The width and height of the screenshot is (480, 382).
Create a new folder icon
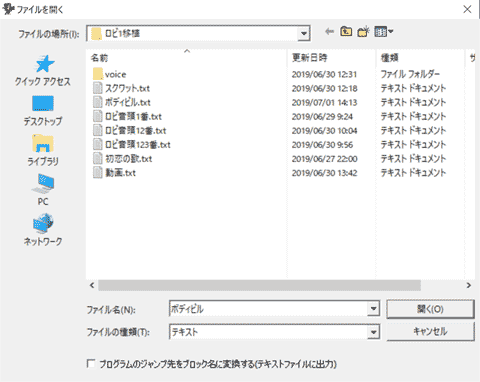pyautogui.click(x=363, y=32)
